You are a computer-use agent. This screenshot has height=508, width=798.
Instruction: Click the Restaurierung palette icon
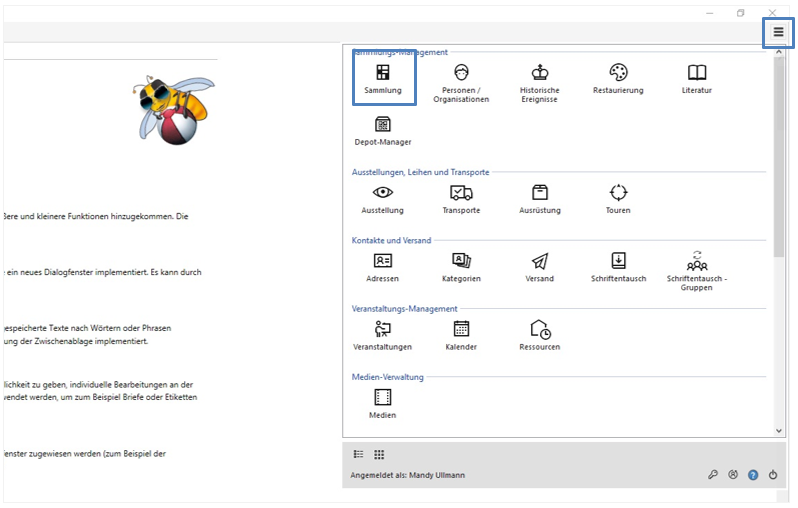[x=618, y=78]
